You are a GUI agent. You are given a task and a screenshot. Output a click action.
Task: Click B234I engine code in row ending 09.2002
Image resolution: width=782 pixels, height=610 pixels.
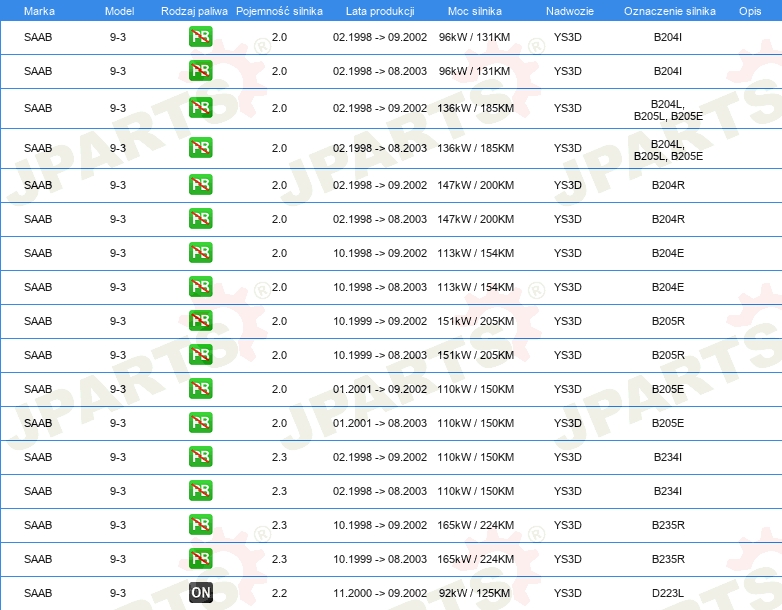point(668,457)
